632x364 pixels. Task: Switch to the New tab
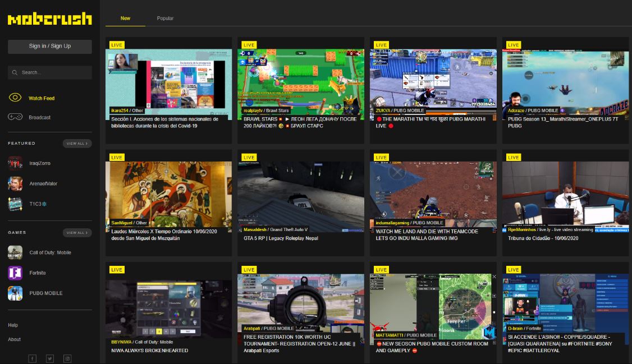pyautogui.click(x=125, y=18)
